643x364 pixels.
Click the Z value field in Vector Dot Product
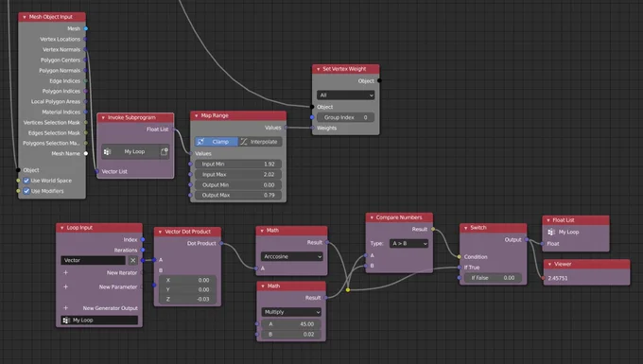(x=188, y=299)
